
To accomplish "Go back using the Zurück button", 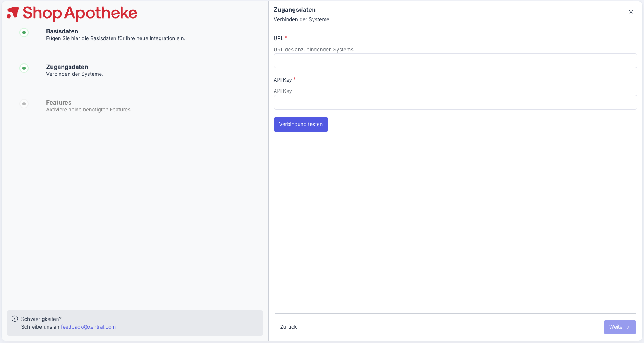I will [289, 327].
